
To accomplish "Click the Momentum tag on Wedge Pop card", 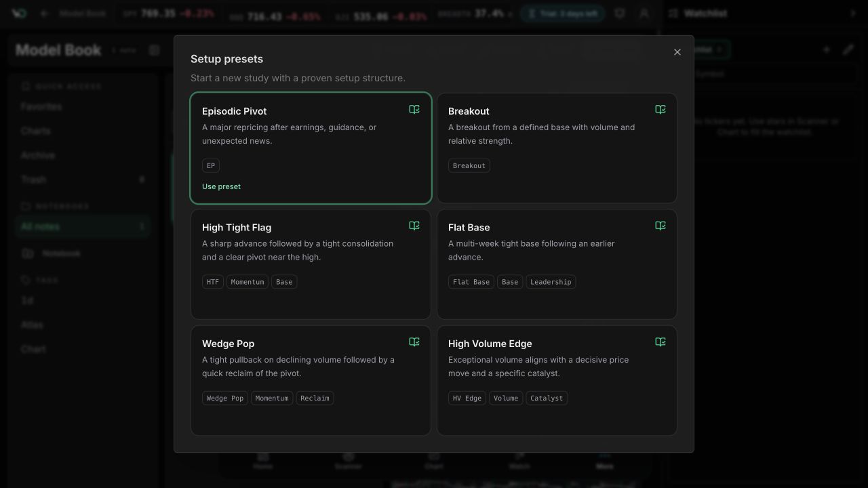I will click(x=272, y=399).
